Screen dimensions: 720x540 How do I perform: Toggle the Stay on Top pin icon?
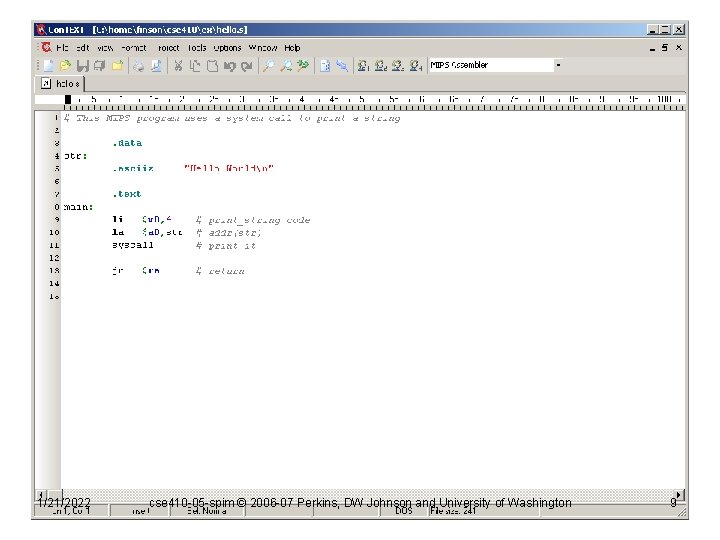[342, 66]
